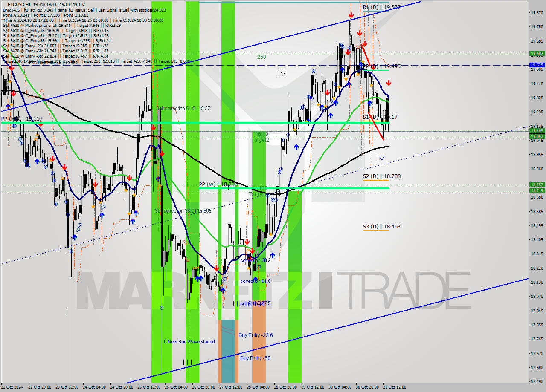Image resolution: width=546 pixels, height=392 pixels.
Task: Click the 19.870 price axis tick
Action: pyautogui.click(x=537, y=12)
